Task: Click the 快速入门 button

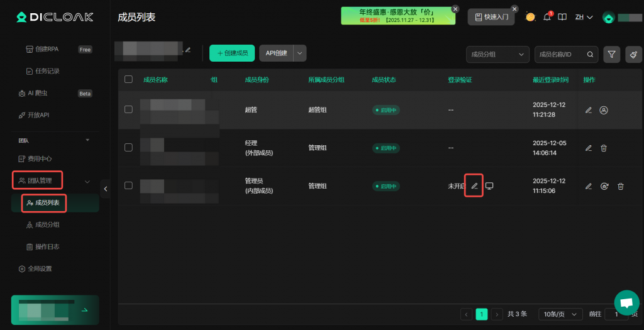Action: click(x=491, y=17)
